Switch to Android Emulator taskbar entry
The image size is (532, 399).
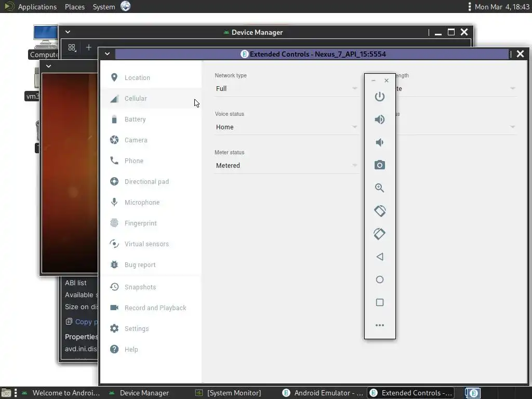click(x=323, y=393)
